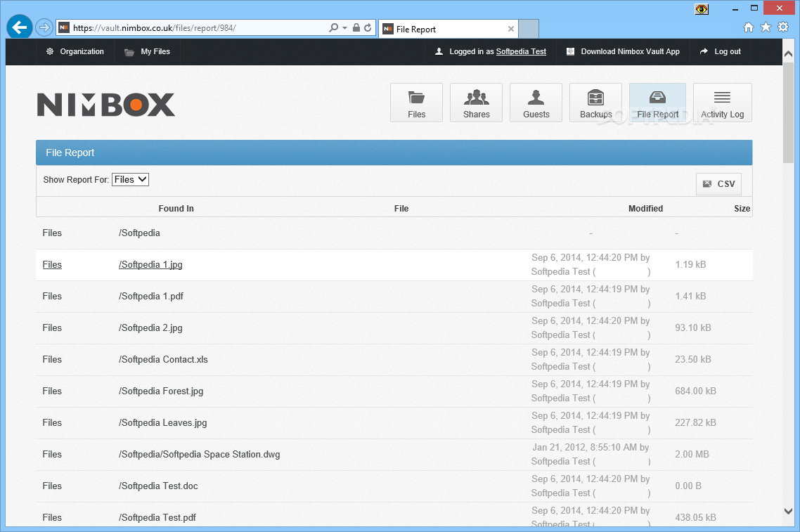The width and height of the screenshot is (800, 532).
Task: Open the Files section button
Action: tap(416, 103)
